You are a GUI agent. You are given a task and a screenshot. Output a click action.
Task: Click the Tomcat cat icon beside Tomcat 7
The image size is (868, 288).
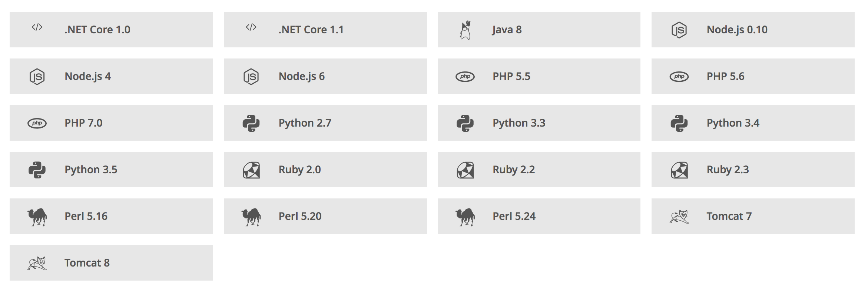click(679, 217)
